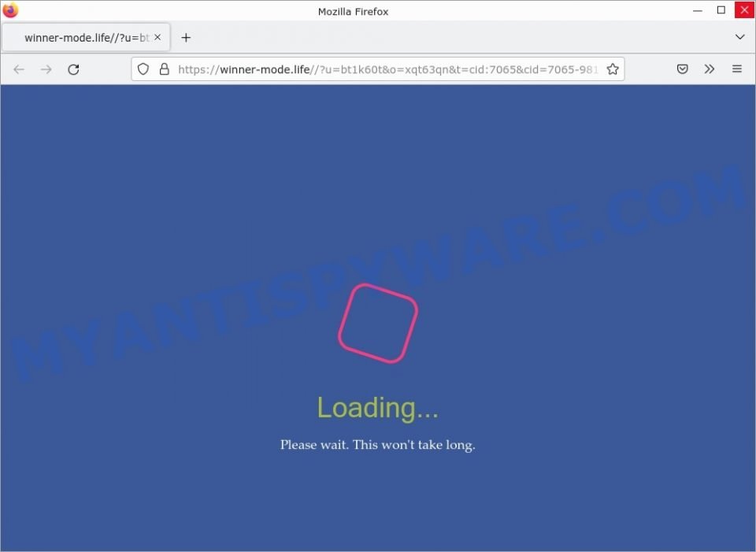Select the winner-mode.life tab
Image resolution: width=756 pixels, height=552 pixels.
[x=87, y=37]
